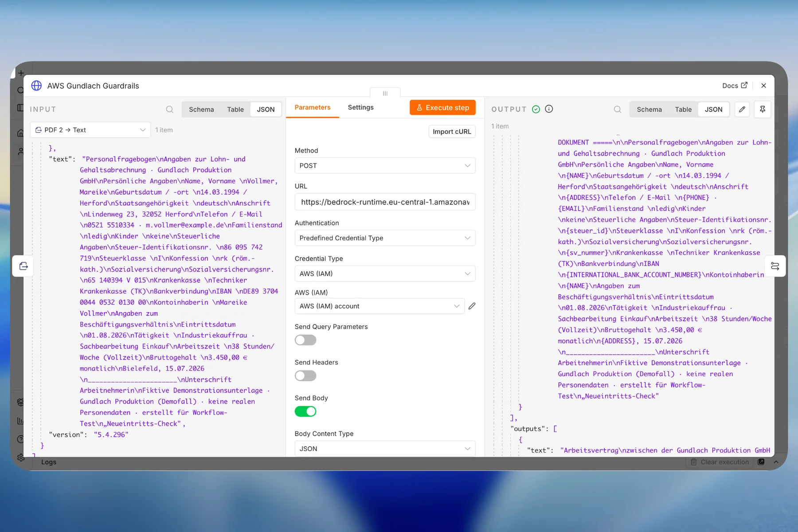Click the green output success checkmark icon

pos(536,109)
